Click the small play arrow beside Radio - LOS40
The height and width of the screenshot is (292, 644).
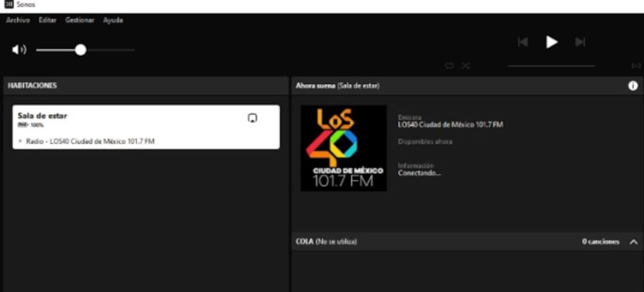(x=20, y=141)
